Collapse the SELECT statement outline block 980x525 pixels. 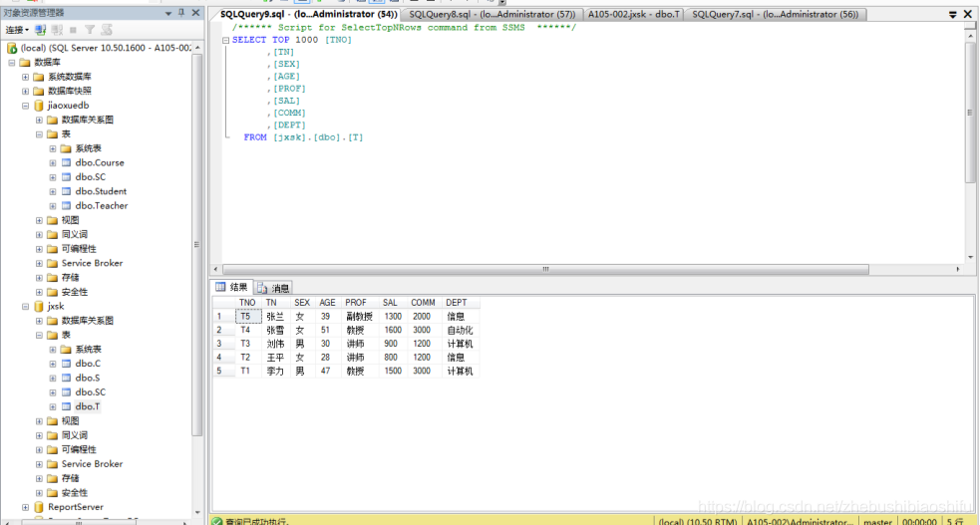pos(225,40)
